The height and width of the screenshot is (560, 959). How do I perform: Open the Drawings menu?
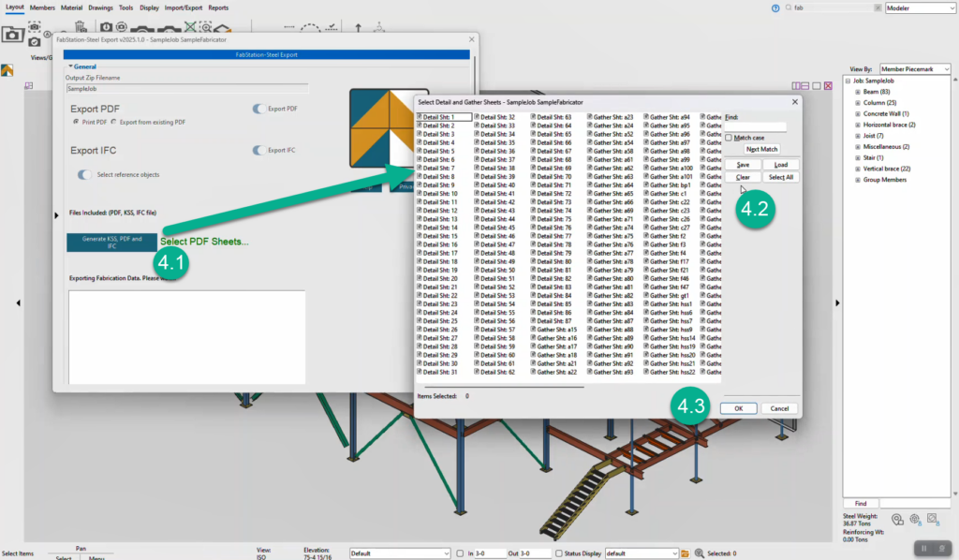103,7
